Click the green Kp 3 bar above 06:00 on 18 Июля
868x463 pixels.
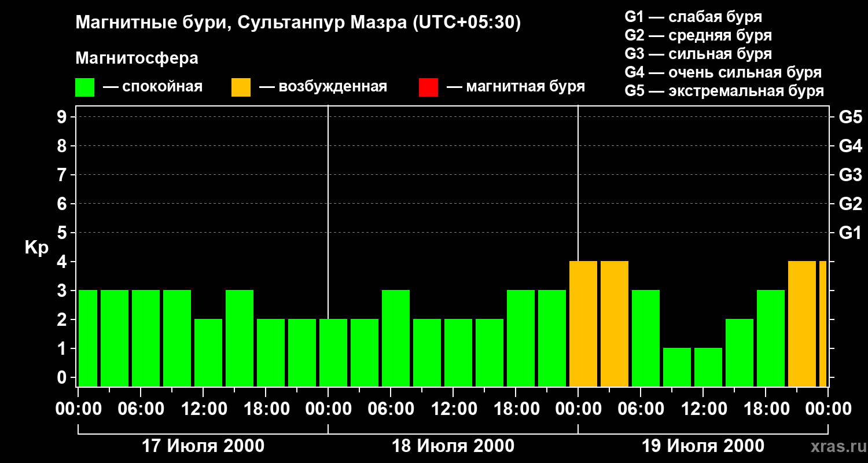pos(396,339)
